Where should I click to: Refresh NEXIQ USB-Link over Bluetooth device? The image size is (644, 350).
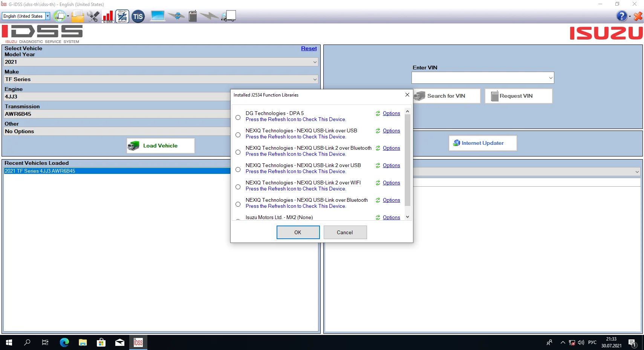coord(378,200)
